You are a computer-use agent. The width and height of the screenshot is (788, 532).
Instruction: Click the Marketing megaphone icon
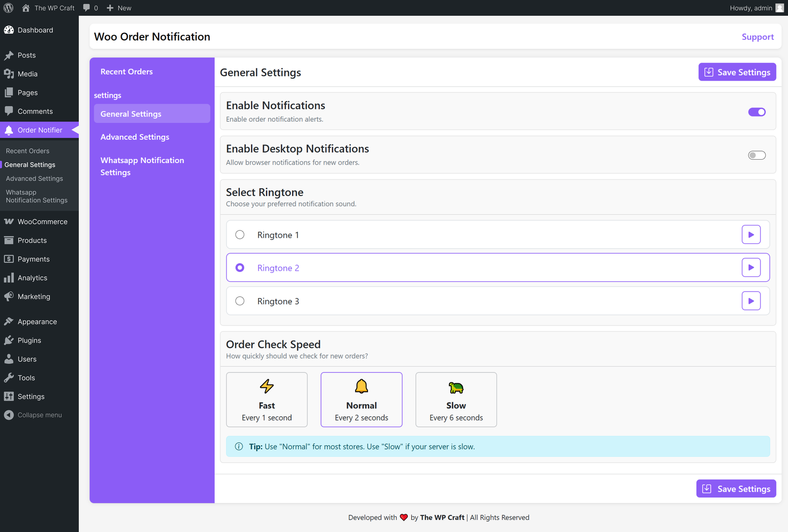click(9, 297)
